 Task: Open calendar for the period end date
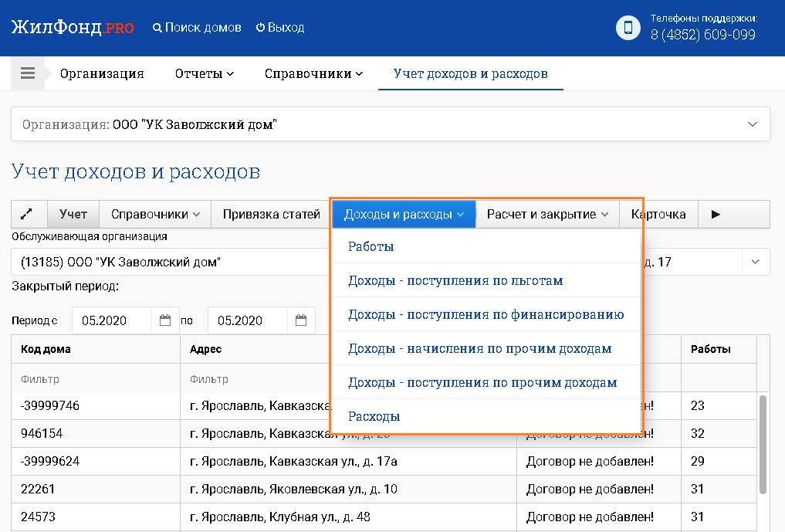click(301, 320)
